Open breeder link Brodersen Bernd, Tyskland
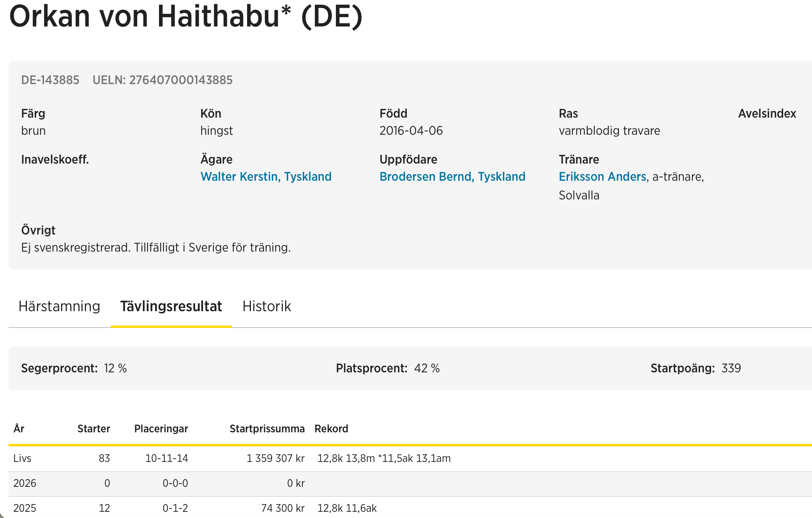This screenshot has height=518, width=812. (x=452, y=177)
